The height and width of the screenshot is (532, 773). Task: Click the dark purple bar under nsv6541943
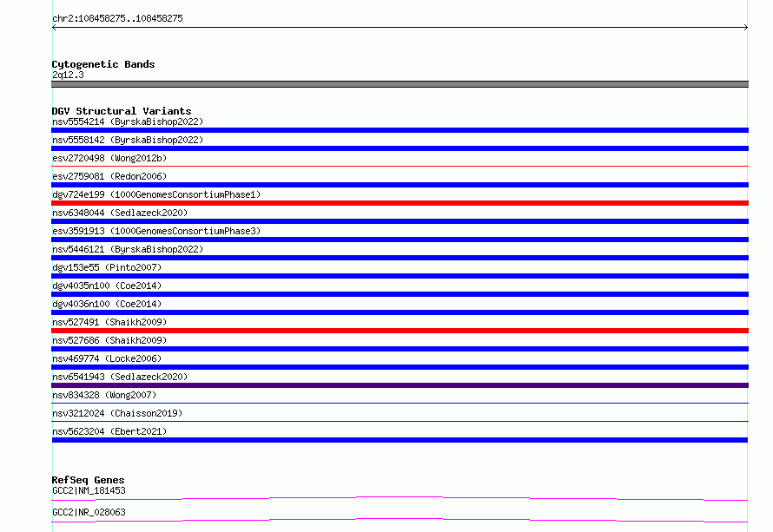[400, 385]
